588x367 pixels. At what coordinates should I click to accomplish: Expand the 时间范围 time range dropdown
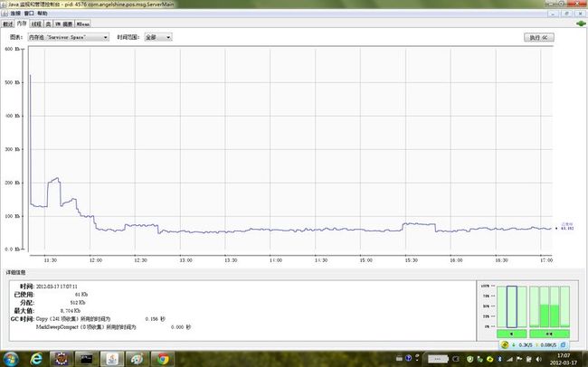tap(158, 37)
